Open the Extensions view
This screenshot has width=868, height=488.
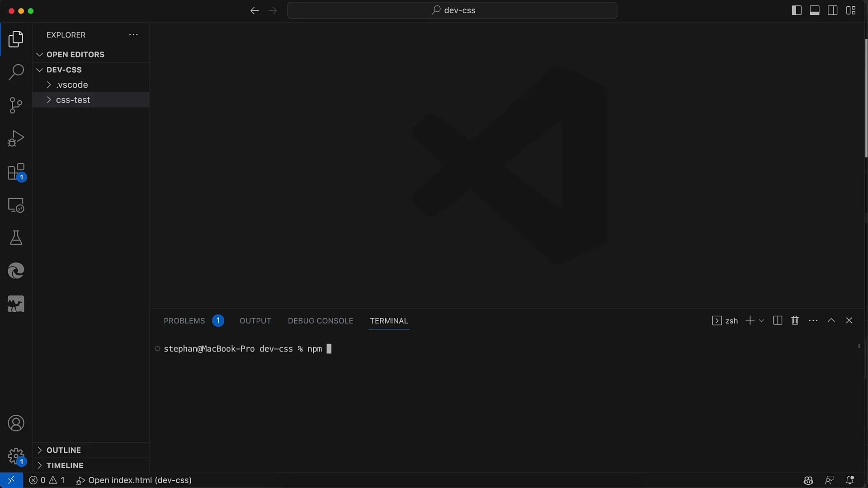[x=16, y=172]
